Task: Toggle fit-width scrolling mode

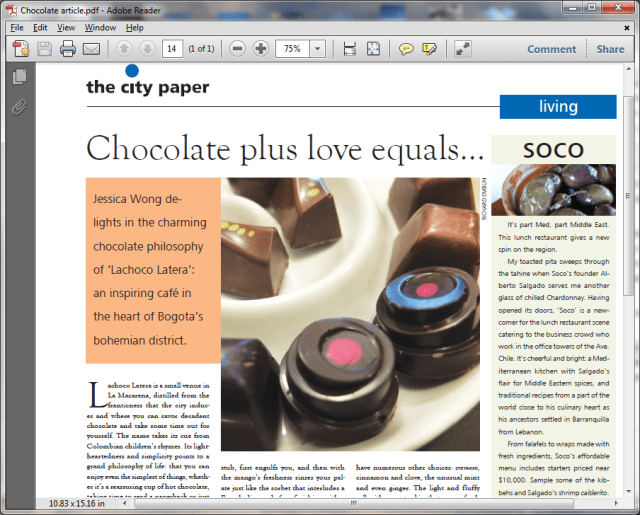Action: [350, 49]
